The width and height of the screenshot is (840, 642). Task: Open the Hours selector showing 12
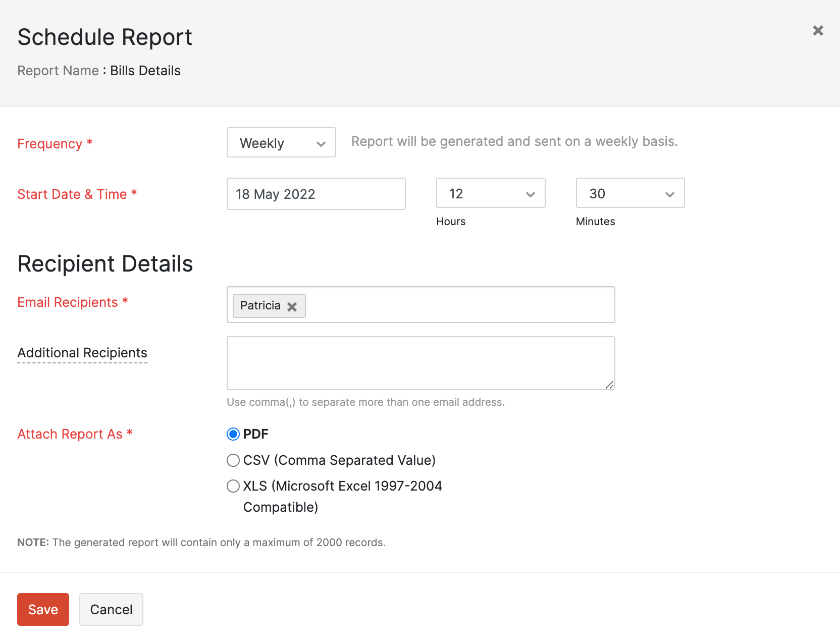tap(490, 193)
